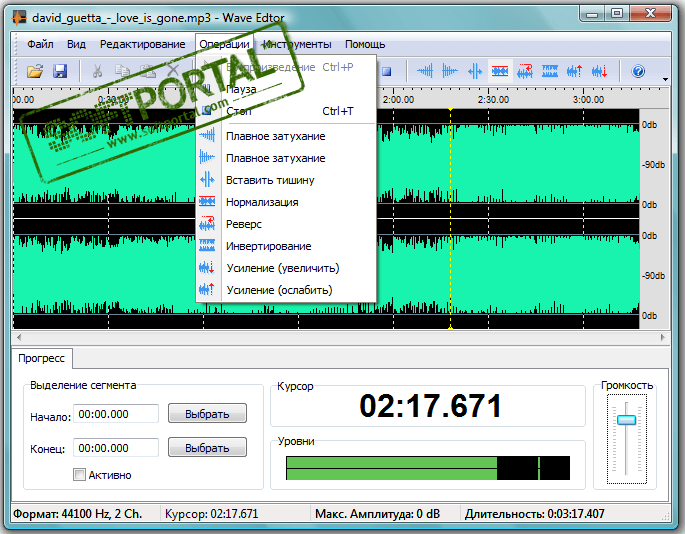Choose Пауза from the Операции menu
Screen dimensions: 685x534
286,89
